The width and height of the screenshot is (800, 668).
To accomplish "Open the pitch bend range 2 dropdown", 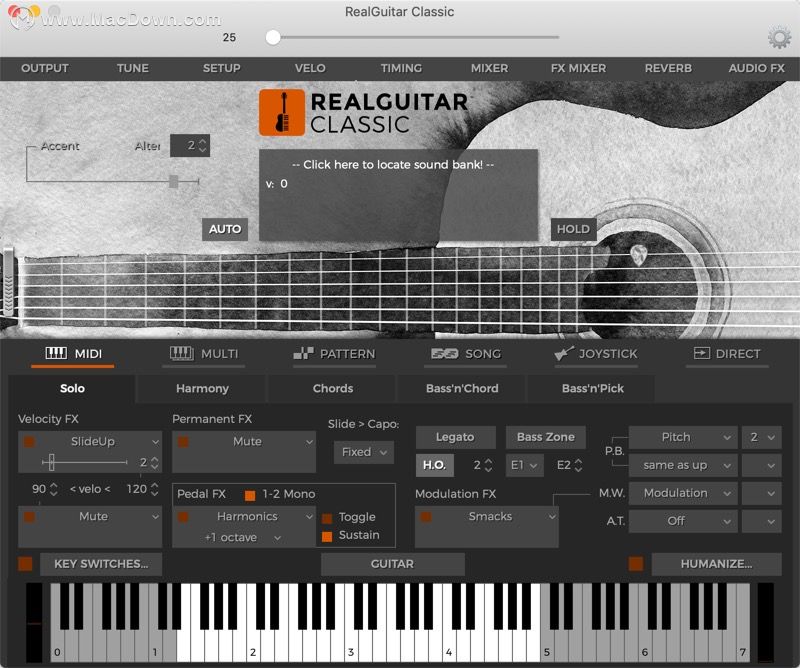I will [x=762, y=437].
